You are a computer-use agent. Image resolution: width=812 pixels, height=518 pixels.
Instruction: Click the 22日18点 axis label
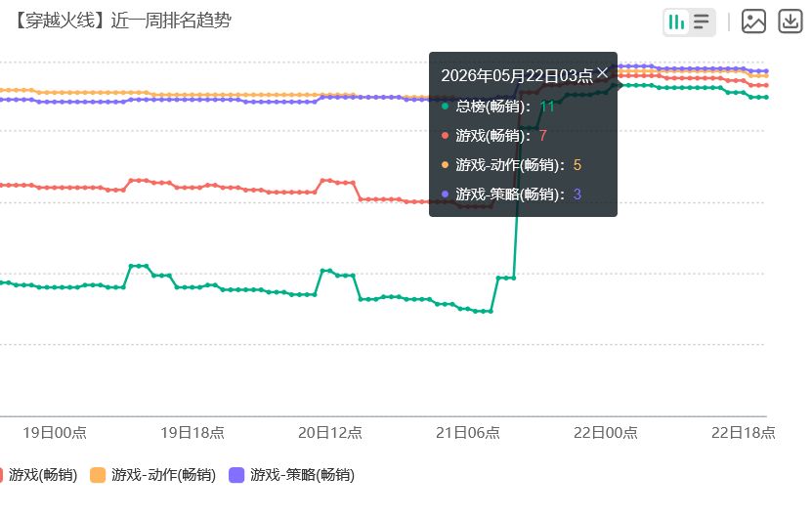[744, 433]
